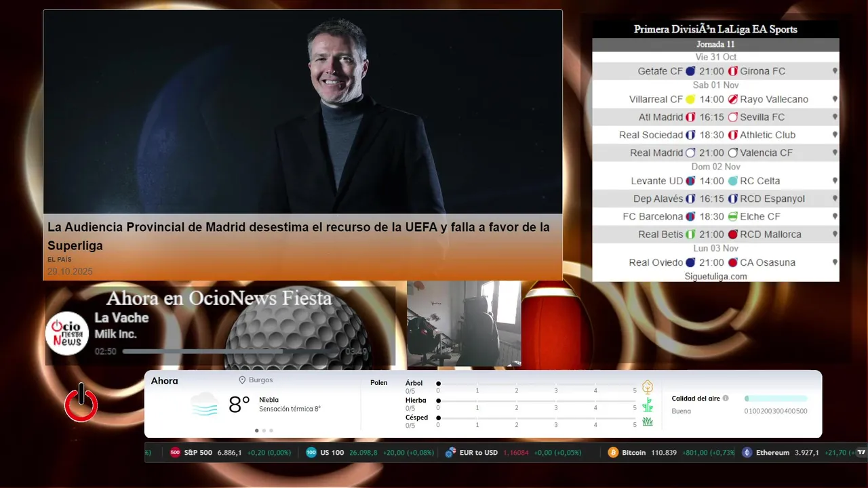Click the 29.10.2025 article date
The image size is (868, 488).
70,271
